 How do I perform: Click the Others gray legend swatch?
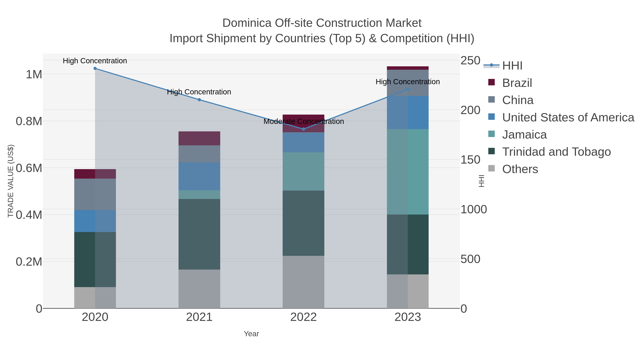coord(492,168)
